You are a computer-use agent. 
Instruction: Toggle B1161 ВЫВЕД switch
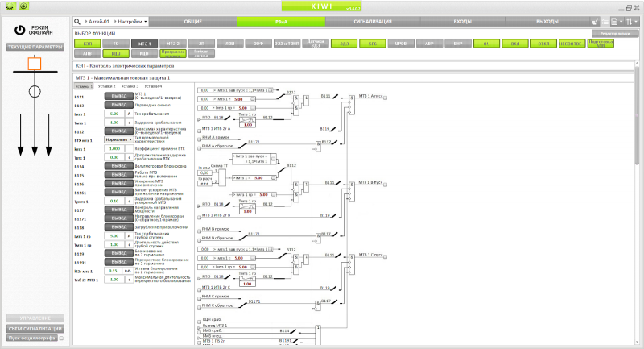pyautogui.click(x=119, y=192)
